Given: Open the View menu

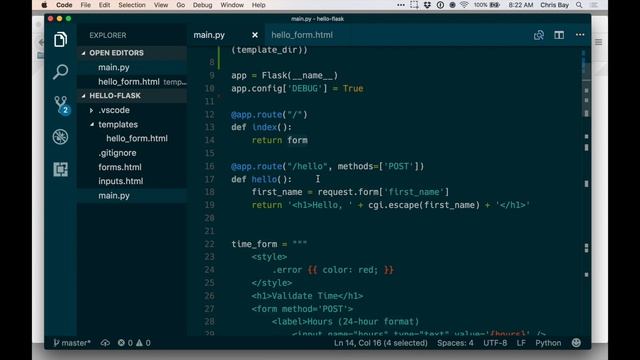Looking at the screenshot, I should (161, 5).
